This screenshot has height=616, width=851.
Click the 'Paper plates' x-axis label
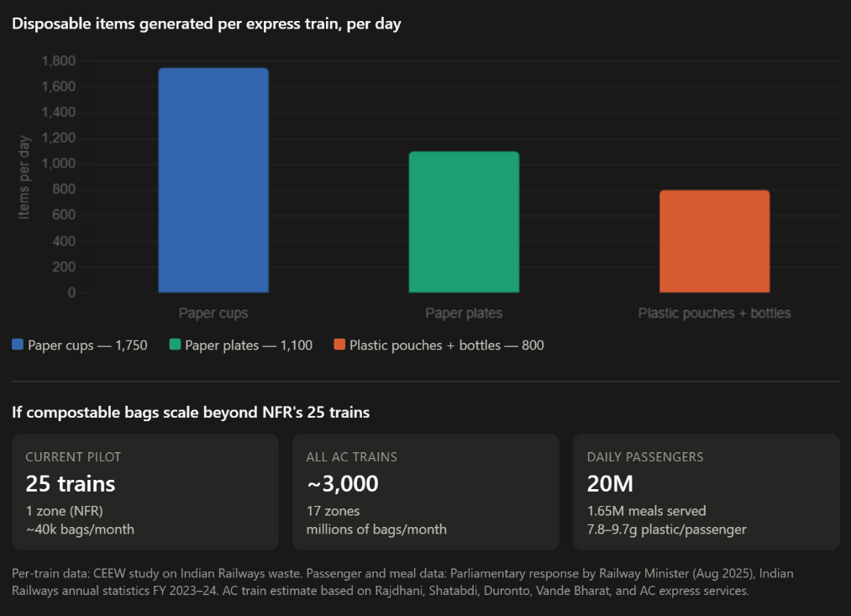pyautogui.click(x=464, y=313)
